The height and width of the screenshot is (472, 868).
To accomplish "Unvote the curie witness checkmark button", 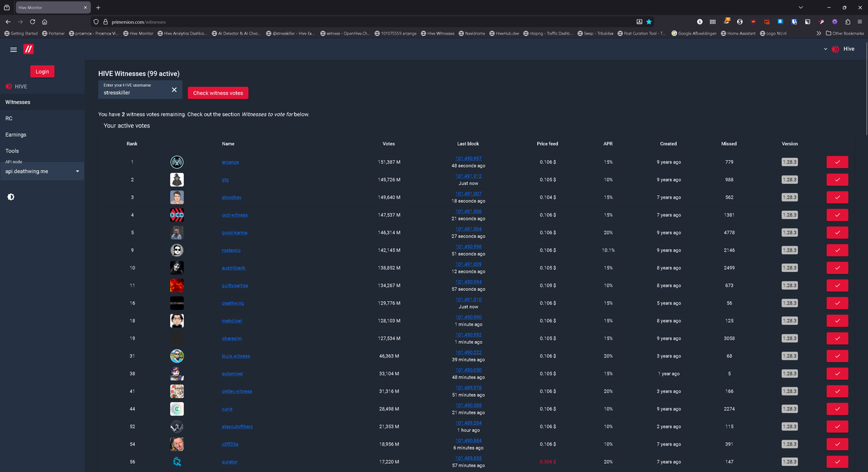I will pos(837,409).
